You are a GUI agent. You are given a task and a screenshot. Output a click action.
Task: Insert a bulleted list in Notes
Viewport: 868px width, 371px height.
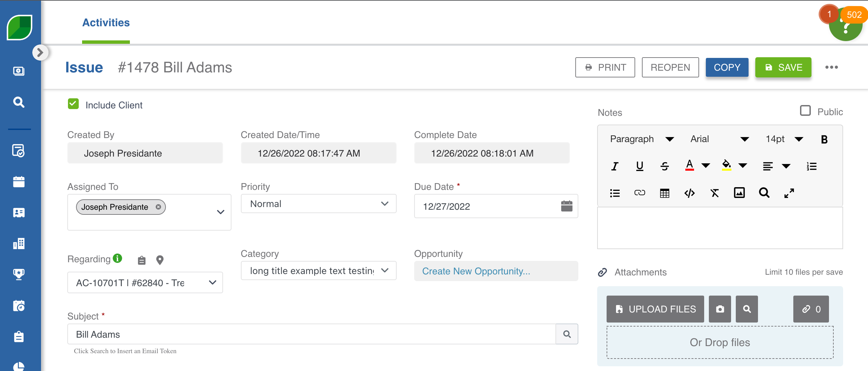(x=615, y=193)
